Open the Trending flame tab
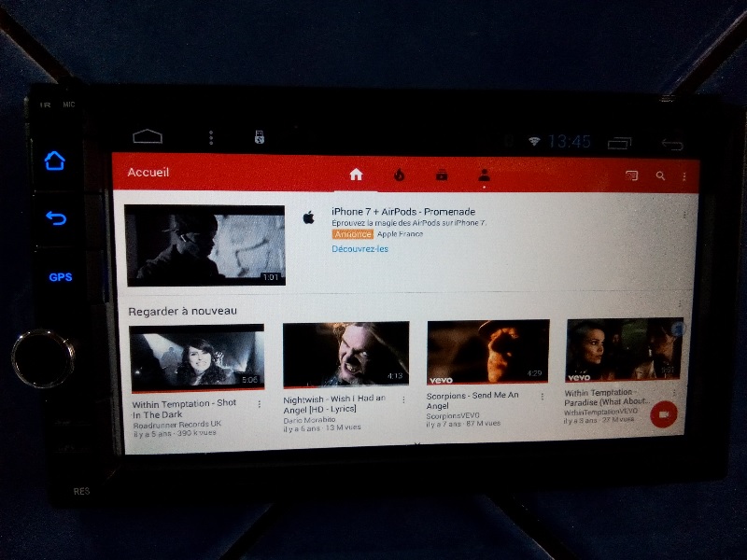 tap(400, 175)
